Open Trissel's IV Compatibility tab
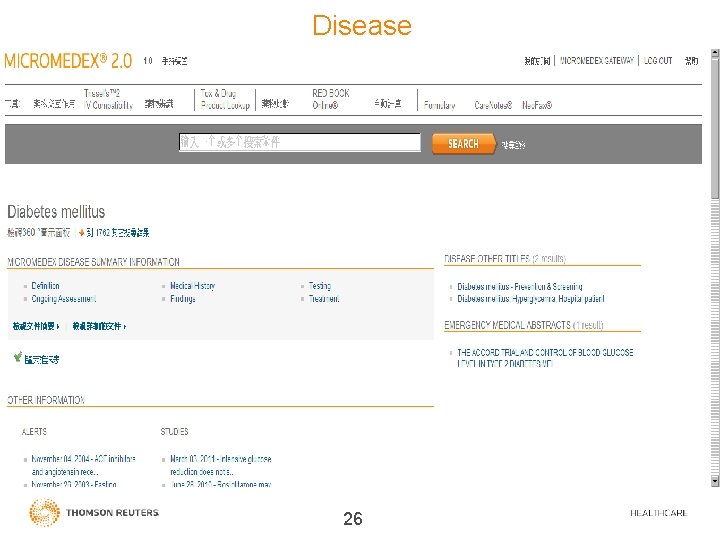This screenshot has height=540, width=720. click(108, 99)
